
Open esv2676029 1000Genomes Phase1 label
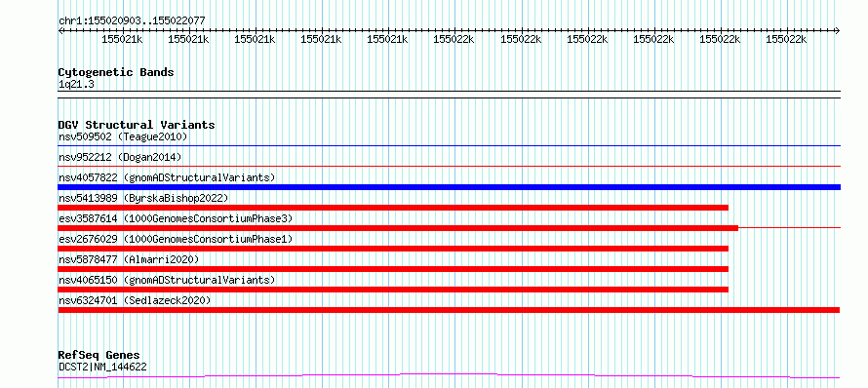click(176, 239)
